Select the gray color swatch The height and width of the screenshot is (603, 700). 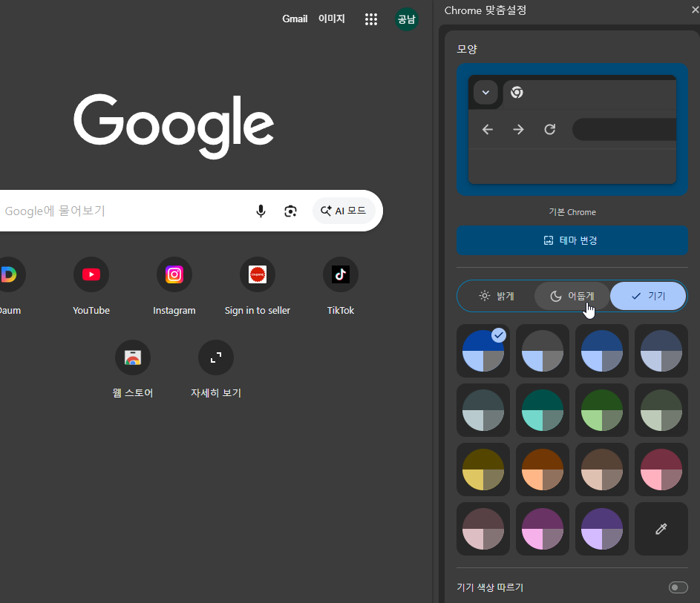[543, 351]
